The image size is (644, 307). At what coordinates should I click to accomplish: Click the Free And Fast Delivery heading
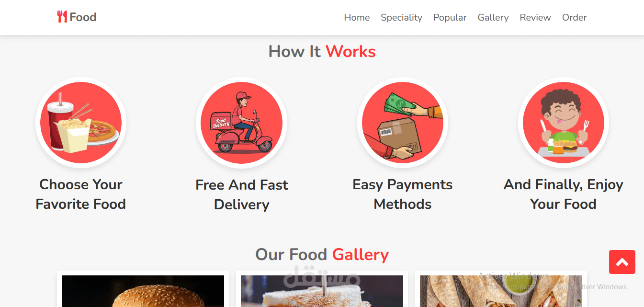(241, 195)
